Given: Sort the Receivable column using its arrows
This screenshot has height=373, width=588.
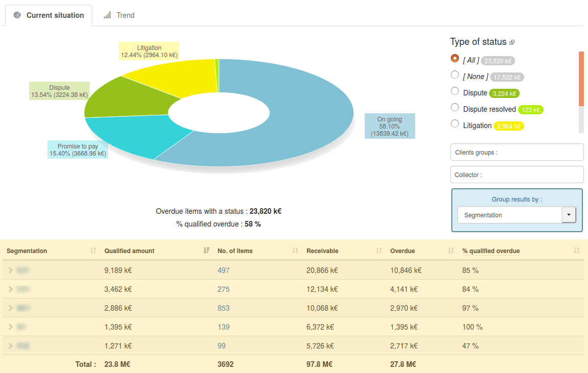Looking at the screenshot, I should pos(379,251).
